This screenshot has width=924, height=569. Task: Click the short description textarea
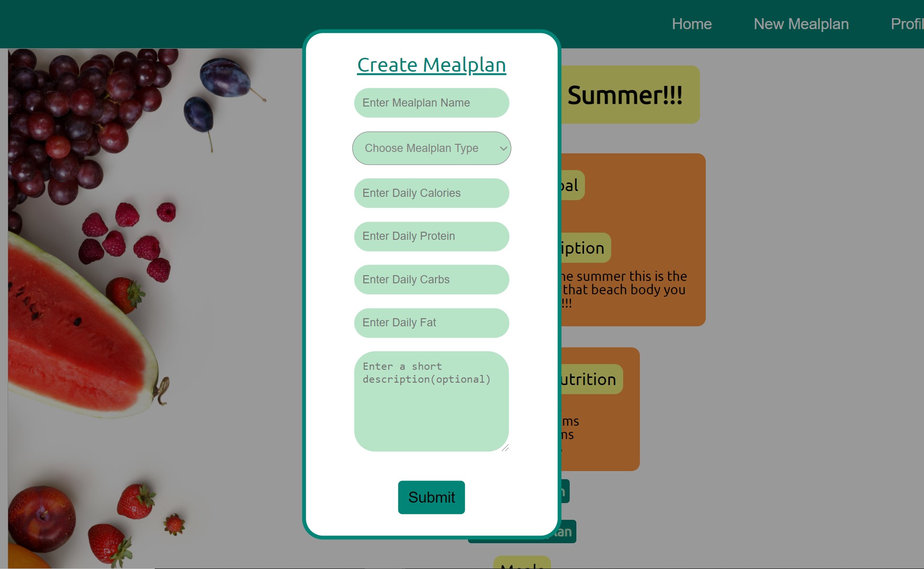coord(431,401)
